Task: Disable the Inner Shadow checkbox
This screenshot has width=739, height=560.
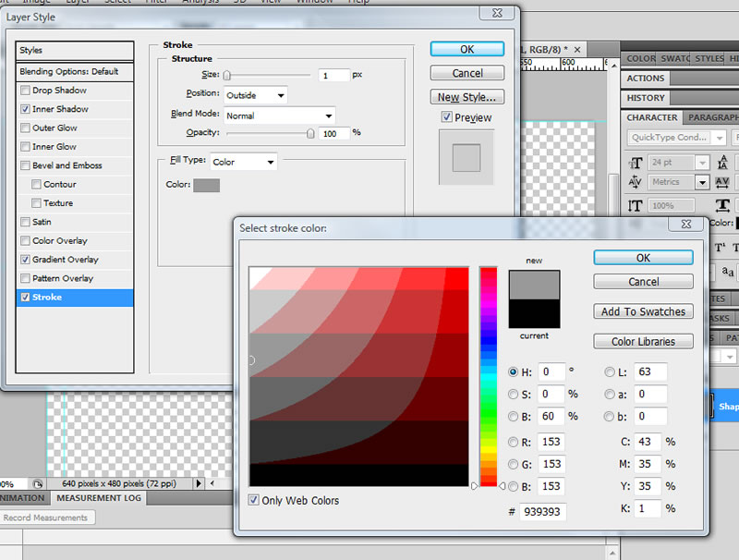Action: [26, 109]
